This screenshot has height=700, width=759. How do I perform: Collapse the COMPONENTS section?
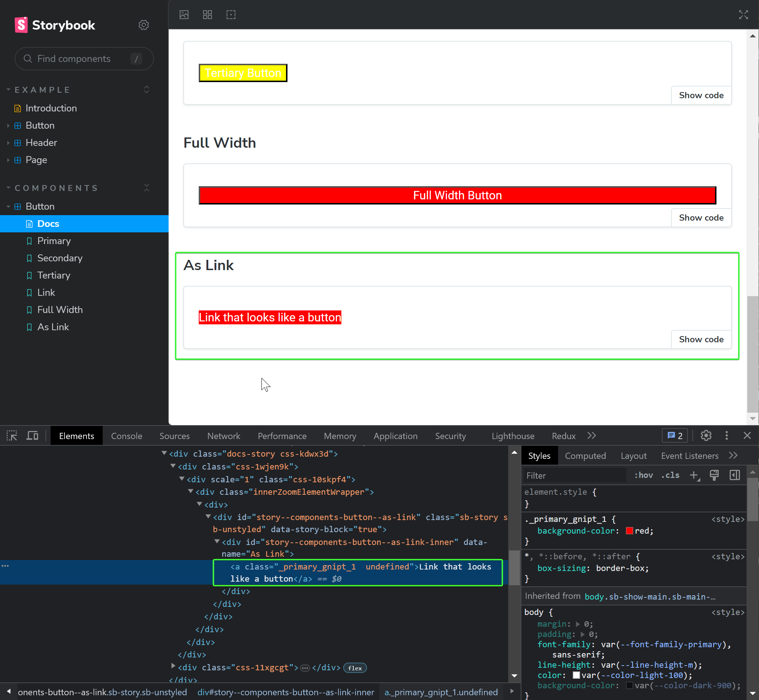[x=56, y=188]
